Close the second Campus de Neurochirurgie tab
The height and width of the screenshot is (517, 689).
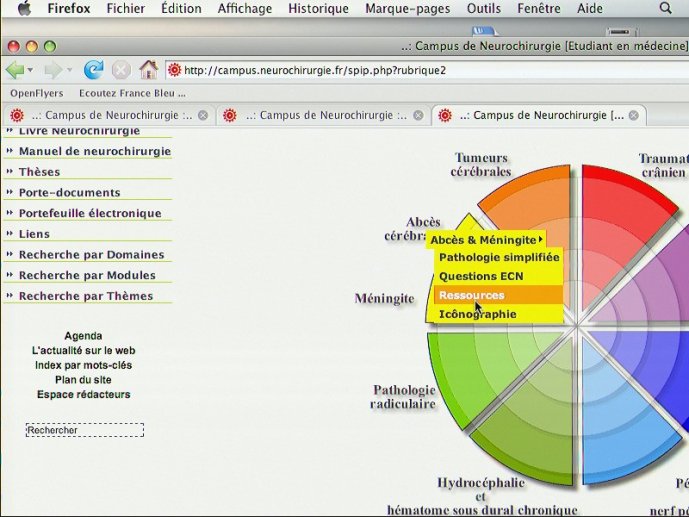click(419, 116)
